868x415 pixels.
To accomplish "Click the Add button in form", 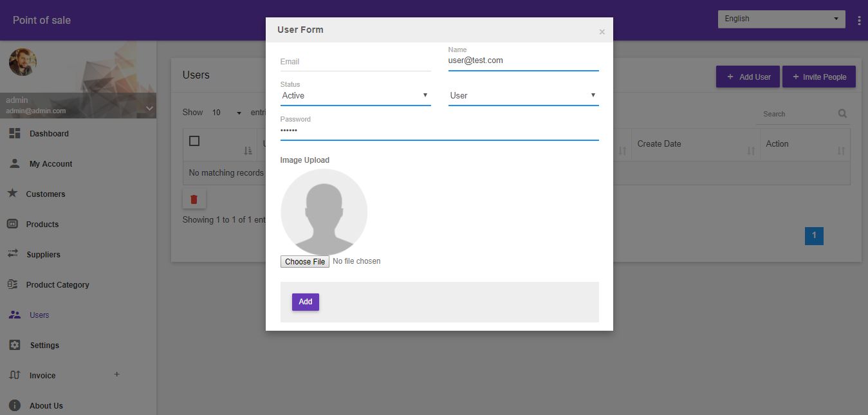I will click(306, 302).
